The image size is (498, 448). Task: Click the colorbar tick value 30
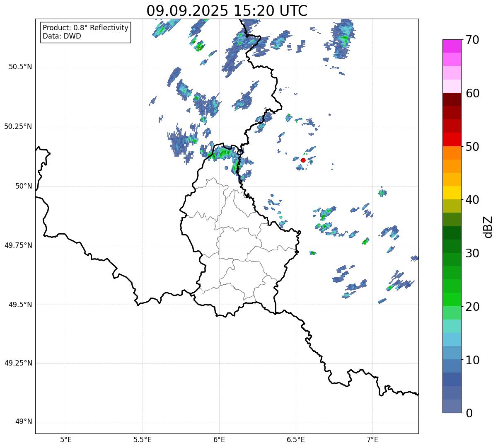point(473,253)
